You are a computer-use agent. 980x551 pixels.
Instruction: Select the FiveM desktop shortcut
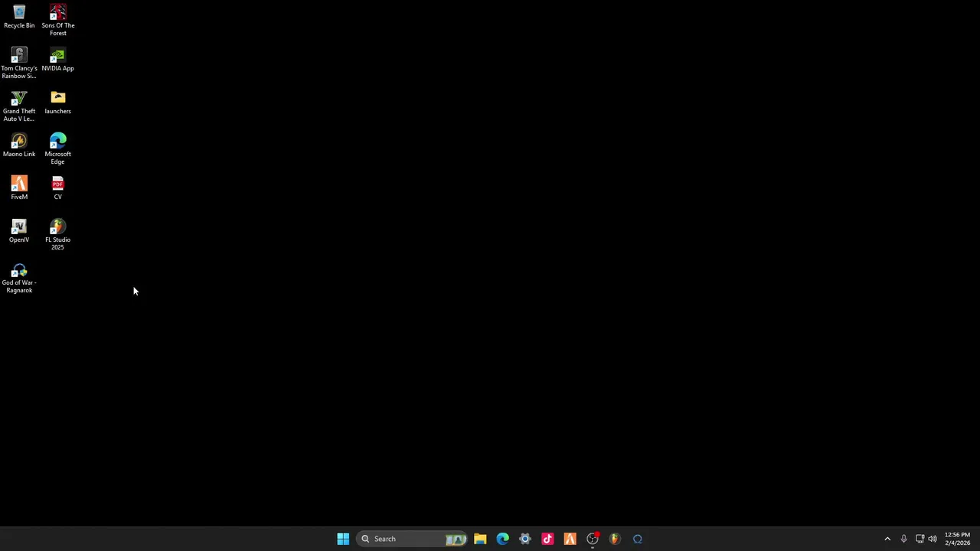pyautogui.click(x=19, y=188)
